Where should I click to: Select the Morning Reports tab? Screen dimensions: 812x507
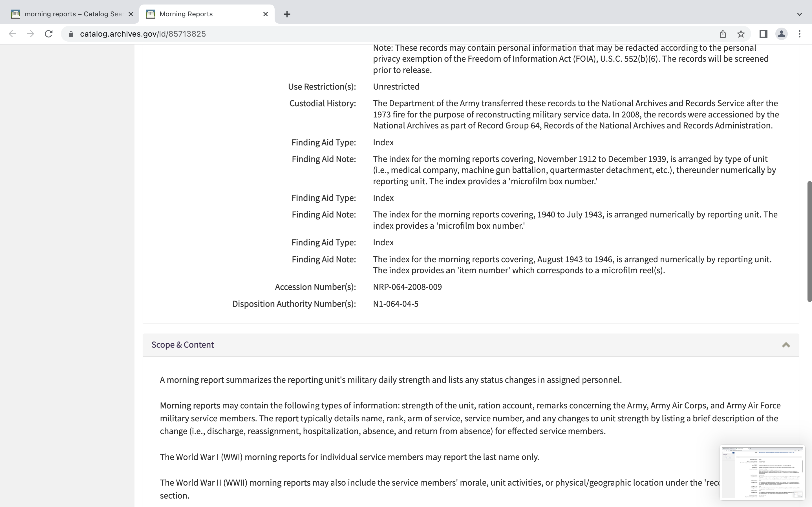201,14
